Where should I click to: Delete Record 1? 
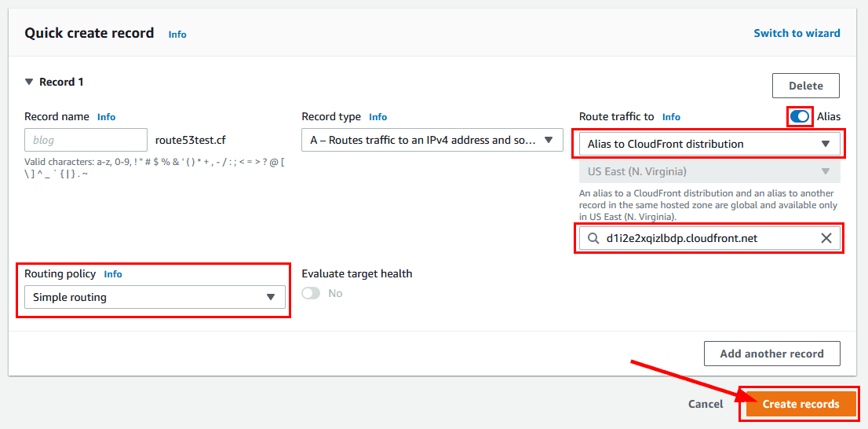[x=805, y=86]
